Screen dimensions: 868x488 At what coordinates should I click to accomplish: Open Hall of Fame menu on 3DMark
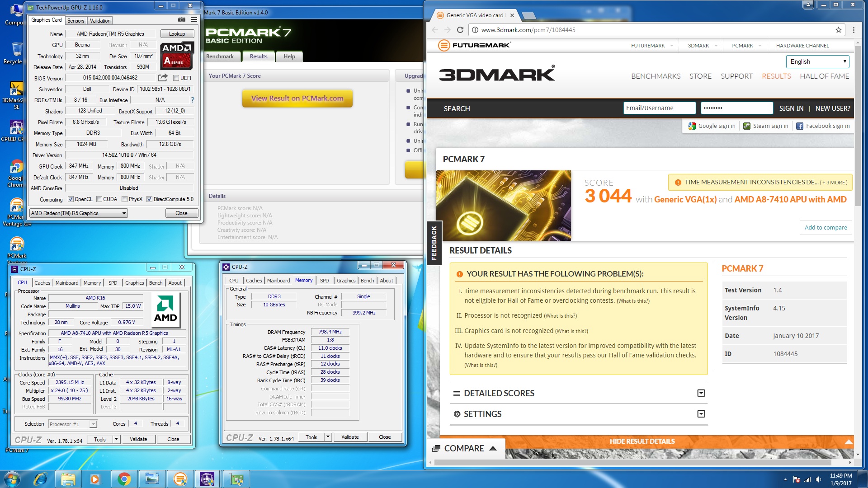(824, 76)
